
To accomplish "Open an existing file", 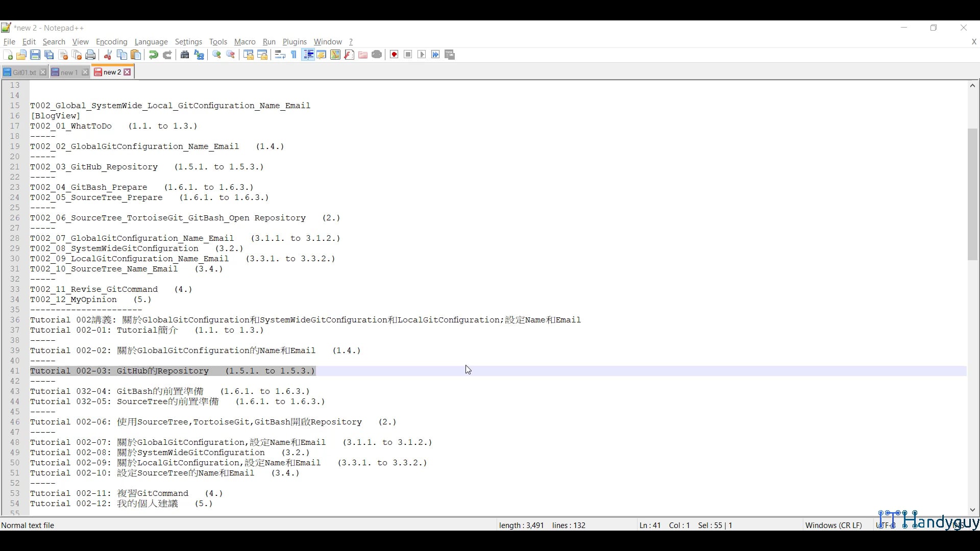I will [21, 55].
